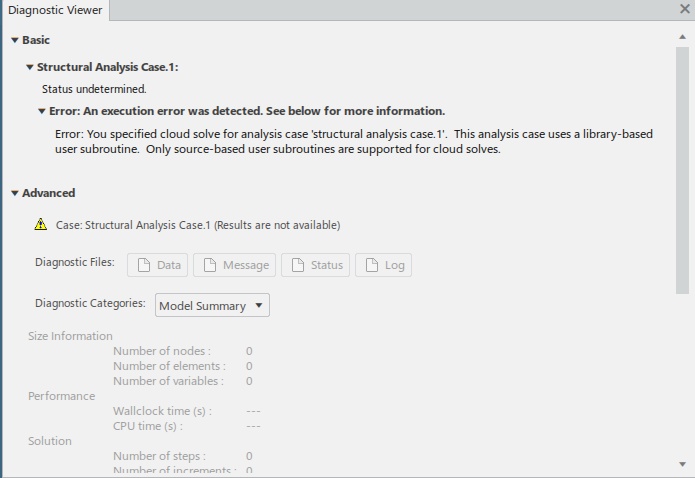The height and width of the screenshot is (478, 695).
Task: Collapse the Structural Analysis Case.1 node
Action: (x=30, y=67)
